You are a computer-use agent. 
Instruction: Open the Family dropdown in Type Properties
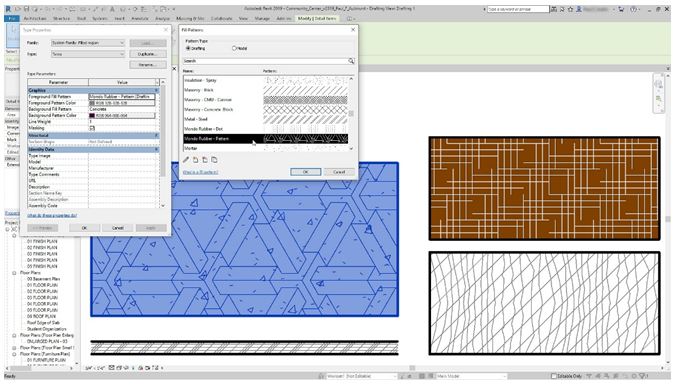pyautogui.click(x=88, y=43)
